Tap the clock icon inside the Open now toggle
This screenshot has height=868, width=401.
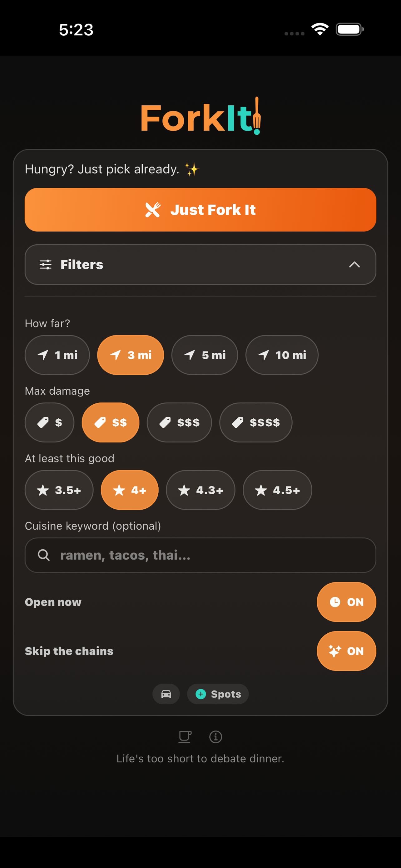(335, 602)
